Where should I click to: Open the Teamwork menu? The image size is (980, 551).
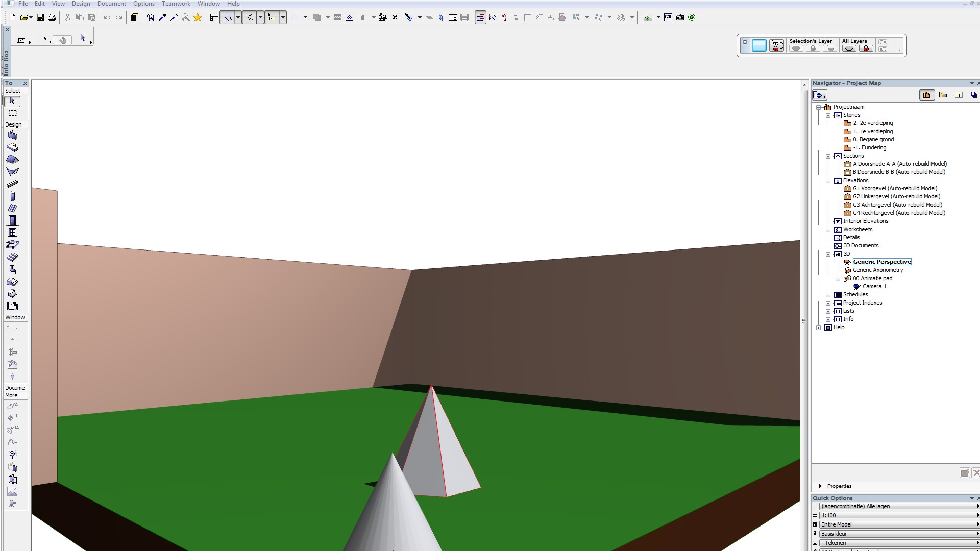[176, 4]
